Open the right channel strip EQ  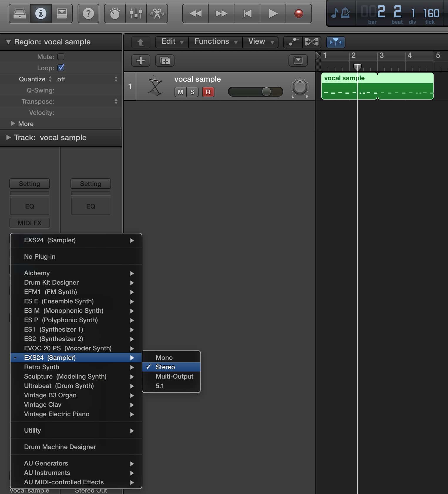91,206
